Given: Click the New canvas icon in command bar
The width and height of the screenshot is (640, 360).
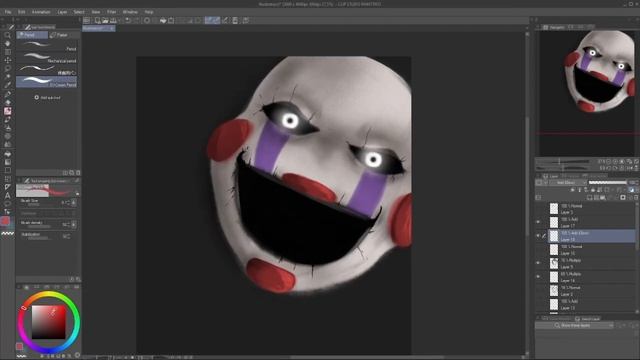Looking at the screenshot, I should click(97, 20).
